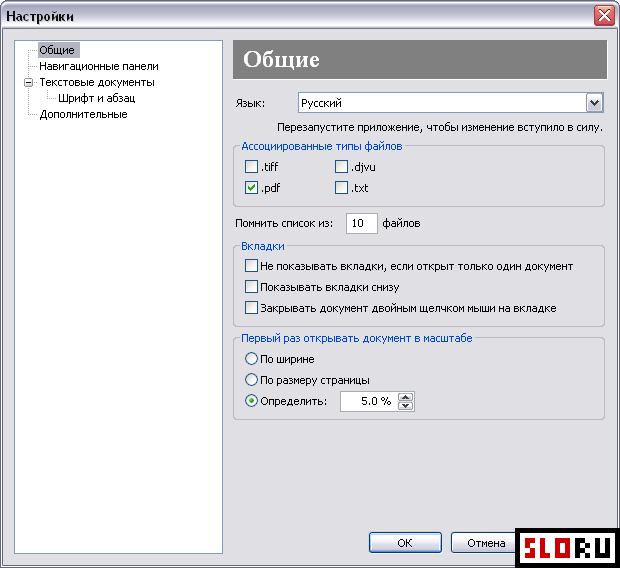Enable .txt file association checkbox
Screen dimensions: 620x568
click(341, 187)
